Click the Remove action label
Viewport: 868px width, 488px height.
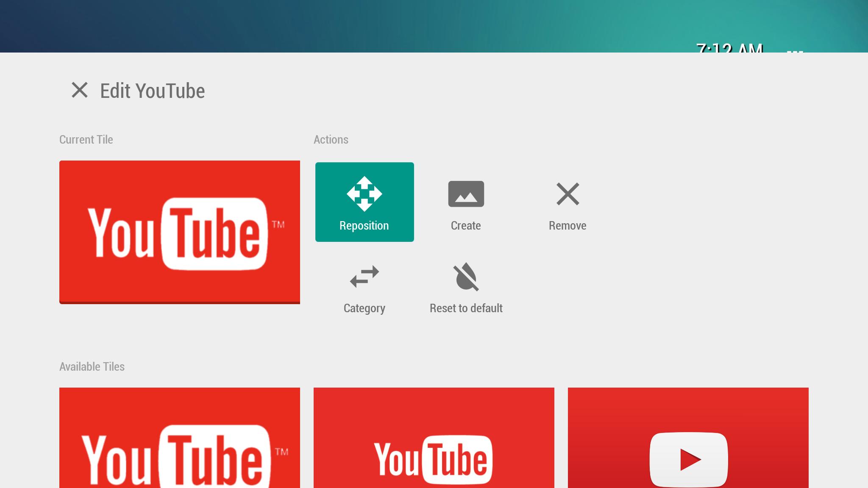pyautogui.click(x=568, y=225)
